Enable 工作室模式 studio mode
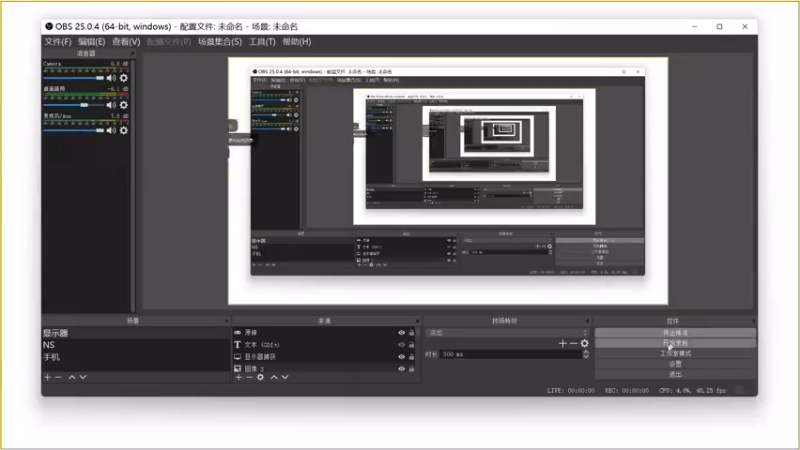The height and width of the screenshot is (450, 800). pyautogui.click(x=675, y=354)
